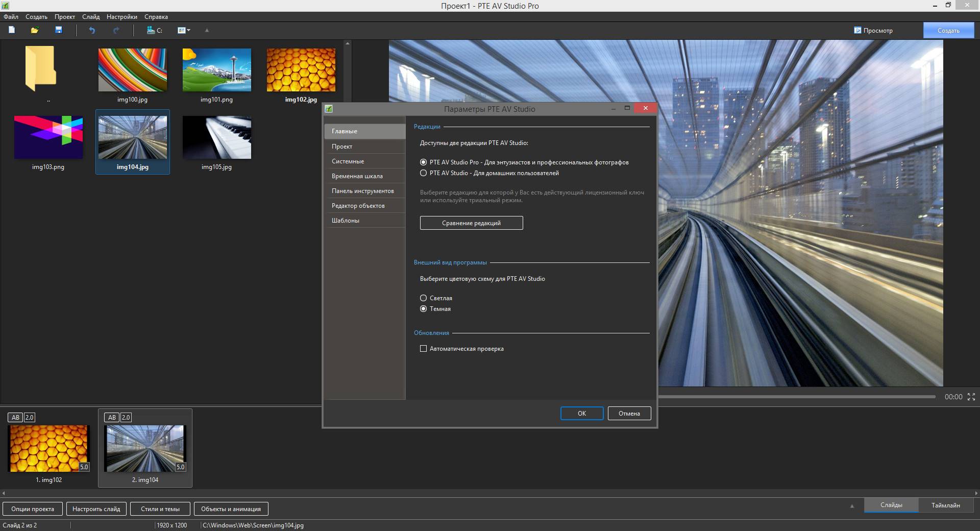Click the Сравнение редакций button
The image size is (980, 531).
(x=471, y=223)
